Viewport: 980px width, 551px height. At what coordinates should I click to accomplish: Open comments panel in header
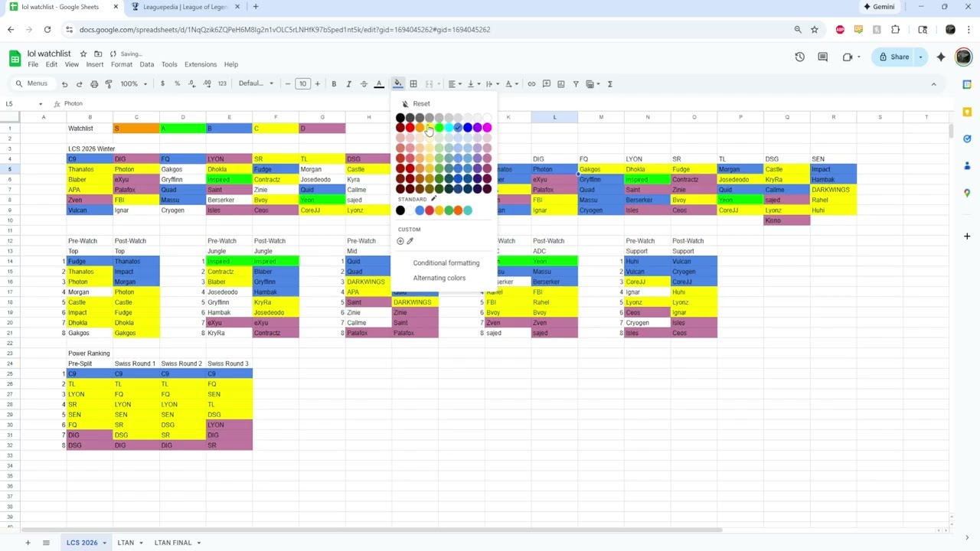click(823, 57)
